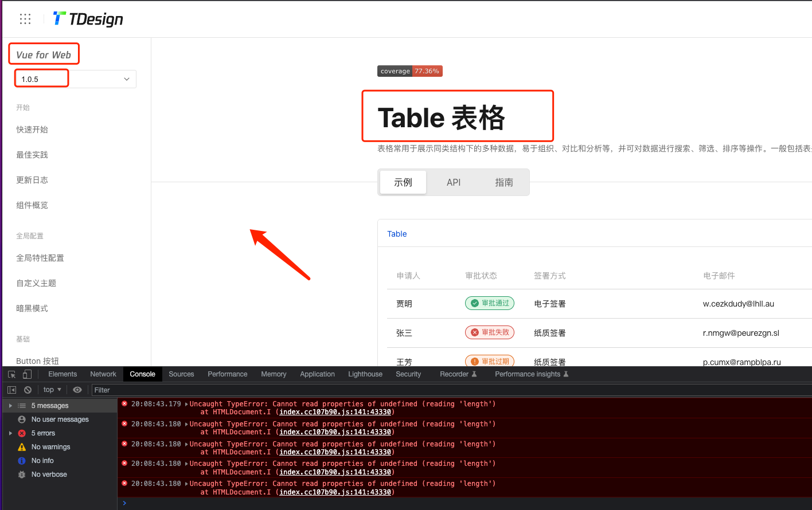The height and width of the screenshot is (510, 812).
Task: Click the red icon of the 20:08:43.179 error
Action: point(124,403)
